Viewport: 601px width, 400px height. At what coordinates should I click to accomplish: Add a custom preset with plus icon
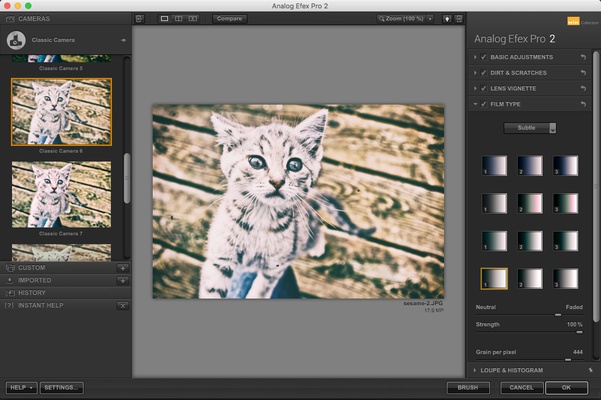(122, 268)
